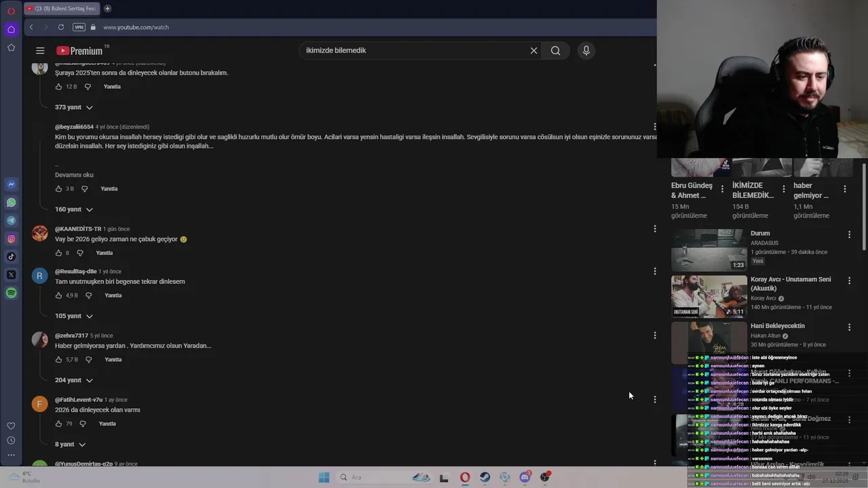Dislike the 'Şuraya 2025'ten sonra' comment
Image resolution: width=868 pixels, height=488 pixels.
[87, 87]
